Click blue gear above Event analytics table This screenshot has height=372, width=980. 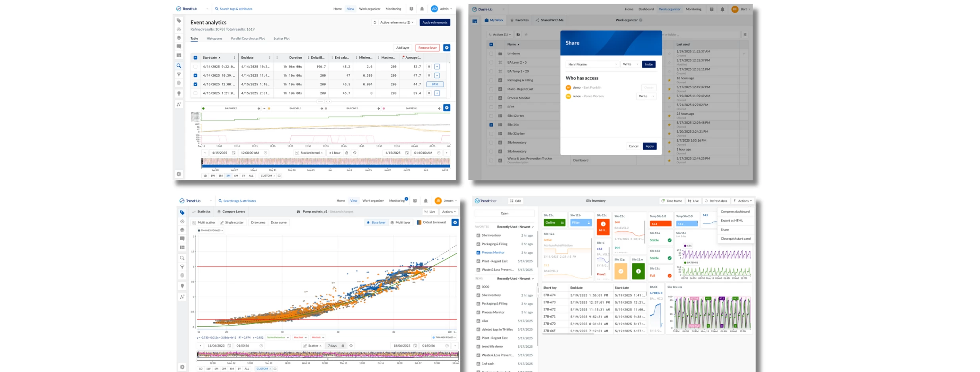pos(447,48)
